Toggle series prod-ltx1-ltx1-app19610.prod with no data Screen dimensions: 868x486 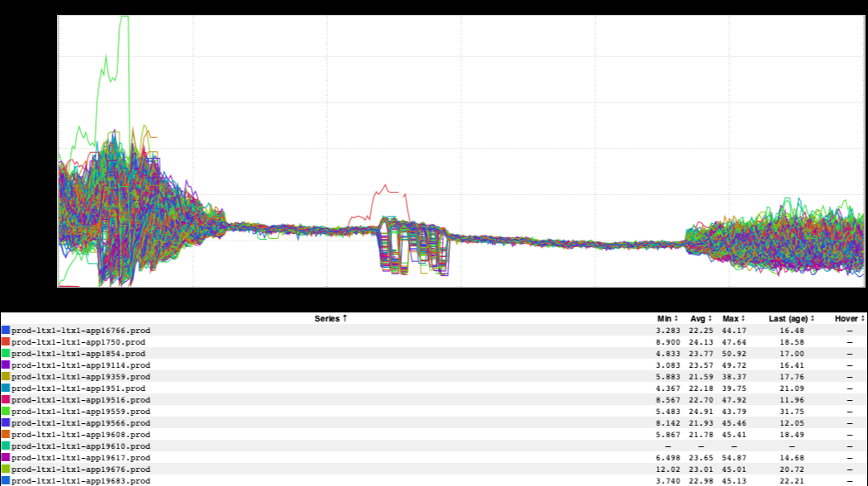click(x=81, y=446)
